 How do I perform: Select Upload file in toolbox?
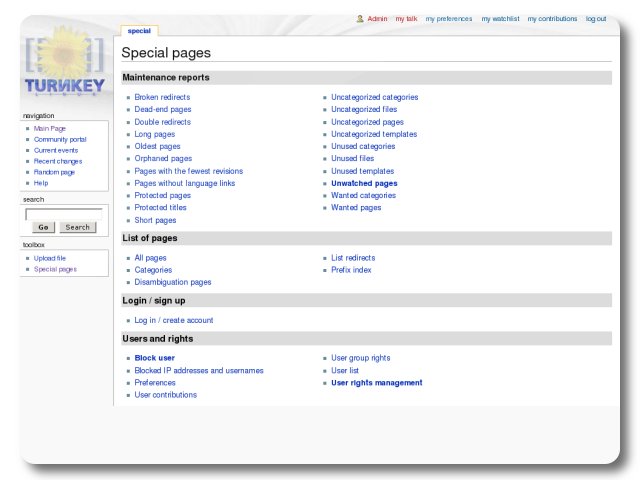pos(50,258)
